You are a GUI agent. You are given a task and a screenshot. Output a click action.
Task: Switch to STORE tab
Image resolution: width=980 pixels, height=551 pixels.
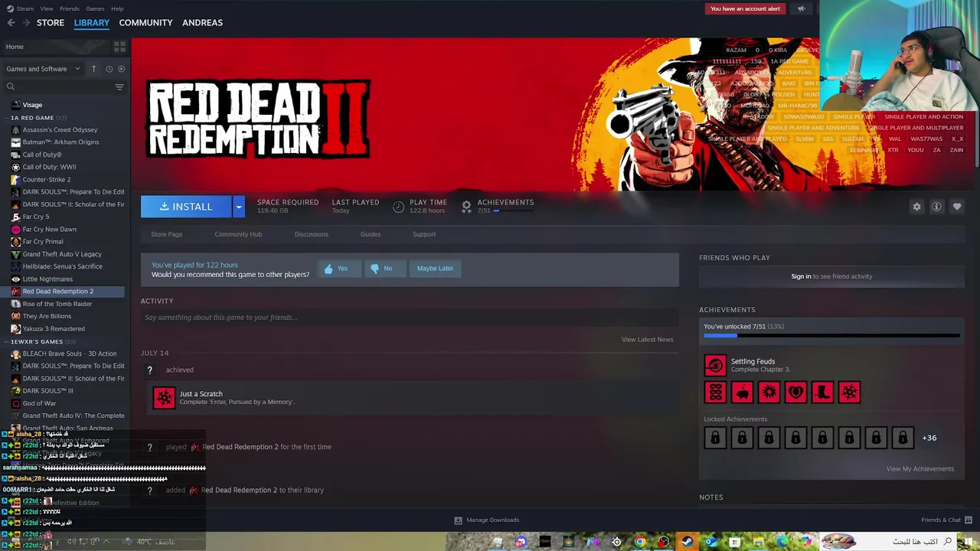[x=51, y=23]
